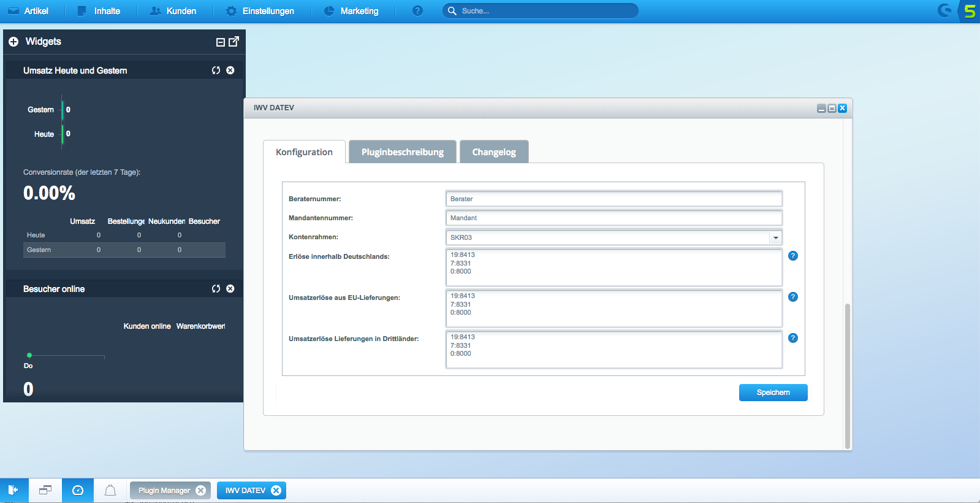The image size is (980, 503).
Task: Click the plus icon beside Widgets
Action: [x=13, y=42]
